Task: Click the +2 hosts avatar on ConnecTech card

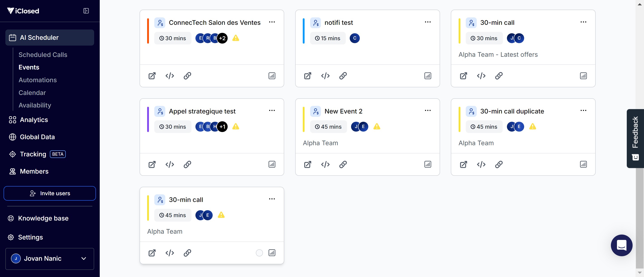Action: click(x=222, y=38)
